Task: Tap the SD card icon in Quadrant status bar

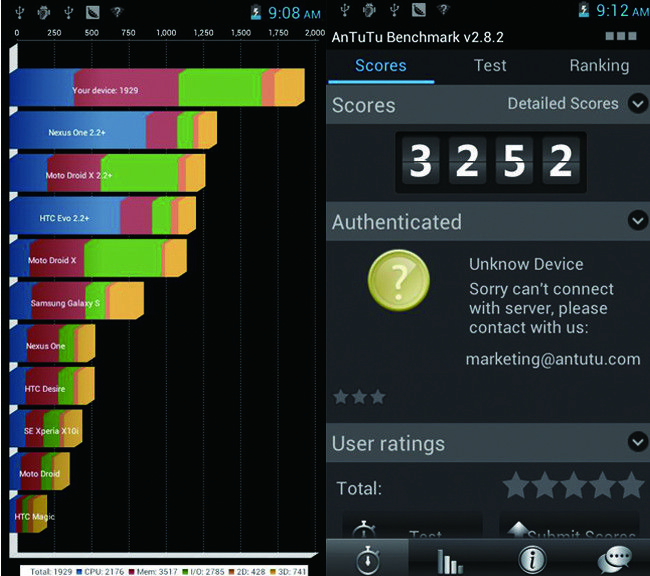Action: click(x=92, y=12)
